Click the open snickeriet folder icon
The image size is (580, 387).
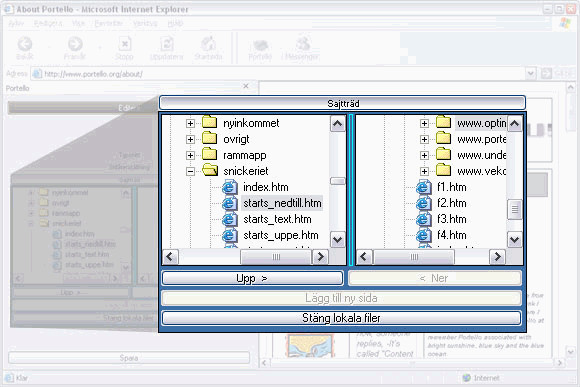(x=210, y=170)
